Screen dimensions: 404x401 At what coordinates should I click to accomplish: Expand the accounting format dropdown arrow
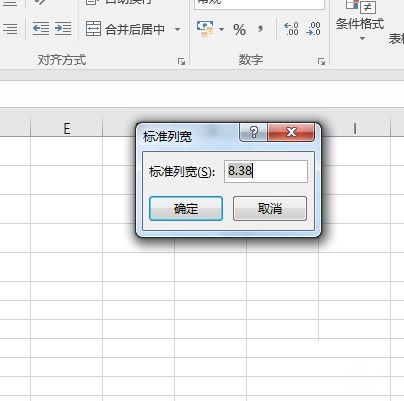click(222, 29)
